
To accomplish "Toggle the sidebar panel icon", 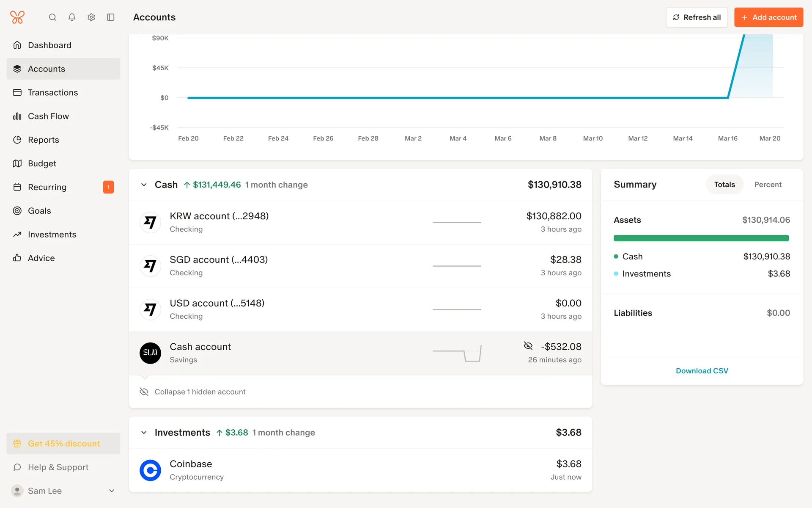I will pos(111,17).
